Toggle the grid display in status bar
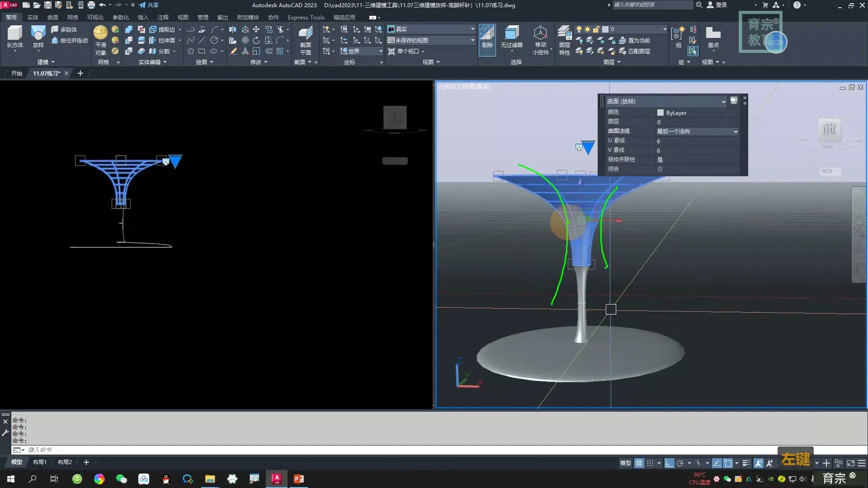 pyautogui.click(x=639, y=463)
